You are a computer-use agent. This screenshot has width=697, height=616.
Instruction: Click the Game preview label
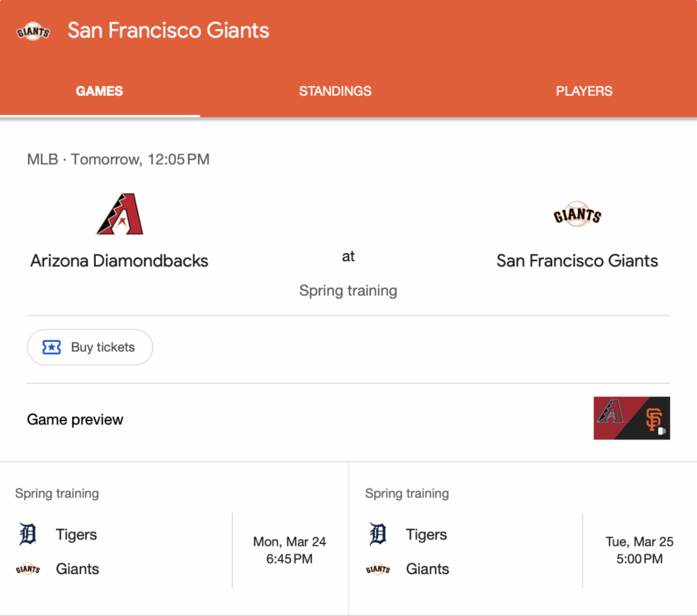[x=75, y=420]
